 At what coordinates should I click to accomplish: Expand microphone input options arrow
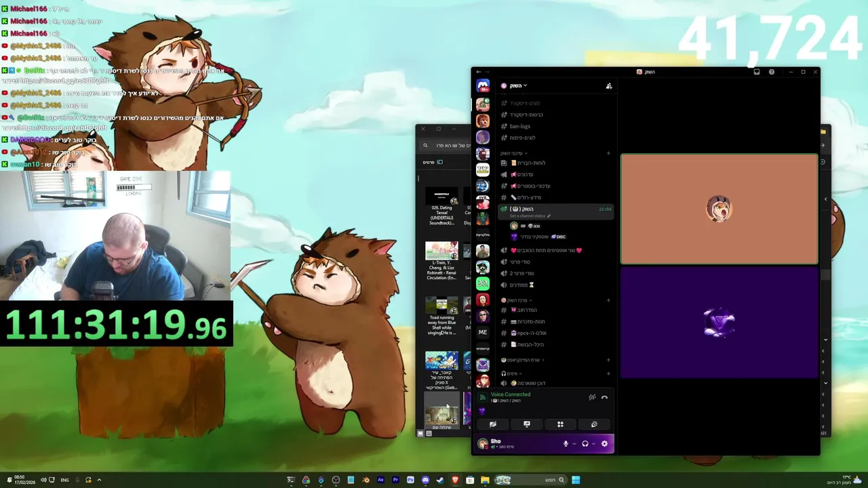574,444
